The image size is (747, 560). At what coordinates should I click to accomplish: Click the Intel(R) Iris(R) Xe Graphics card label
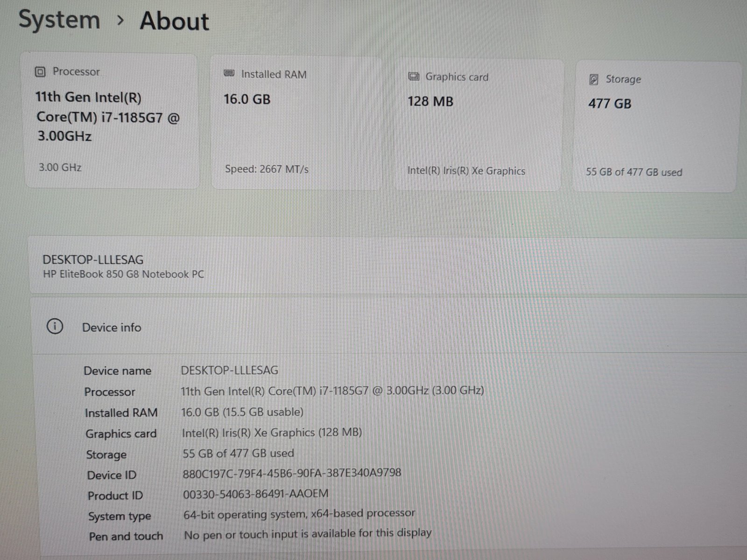466,171
